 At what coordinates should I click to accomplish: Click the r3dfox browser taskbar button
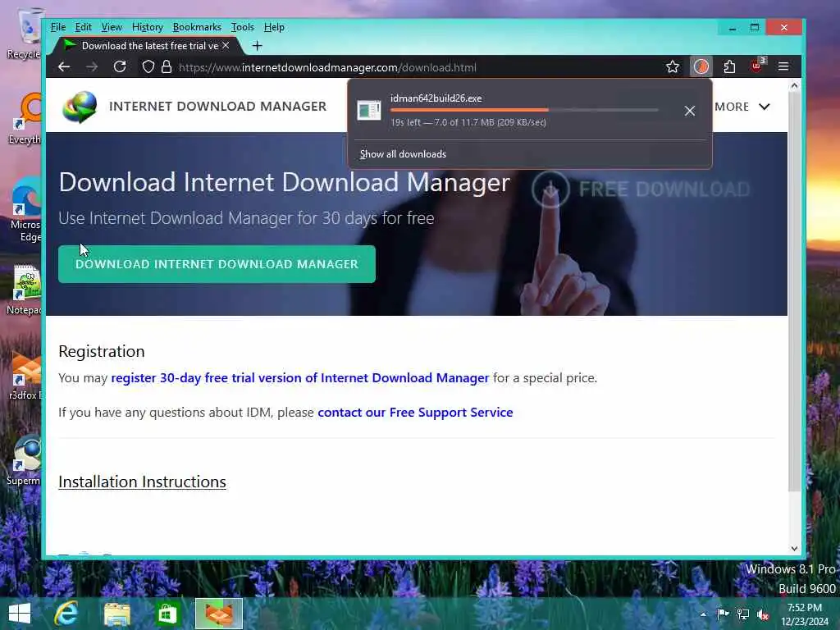click(218, 614)
